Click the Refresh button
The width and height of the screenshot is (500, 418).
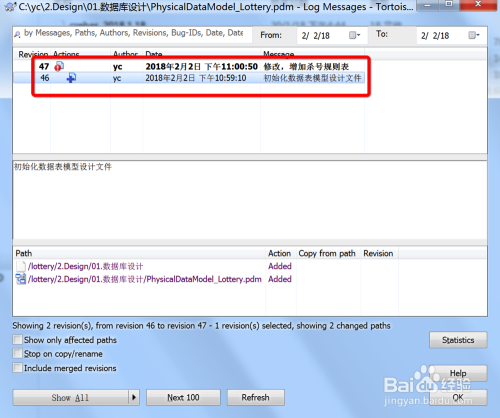(256, 397)
